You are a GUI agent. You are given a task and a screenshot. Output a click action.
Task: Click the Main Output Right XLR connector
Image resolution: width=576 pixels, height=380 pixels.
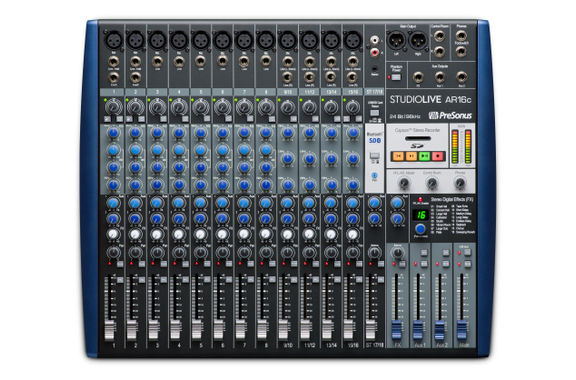[418, 40]
